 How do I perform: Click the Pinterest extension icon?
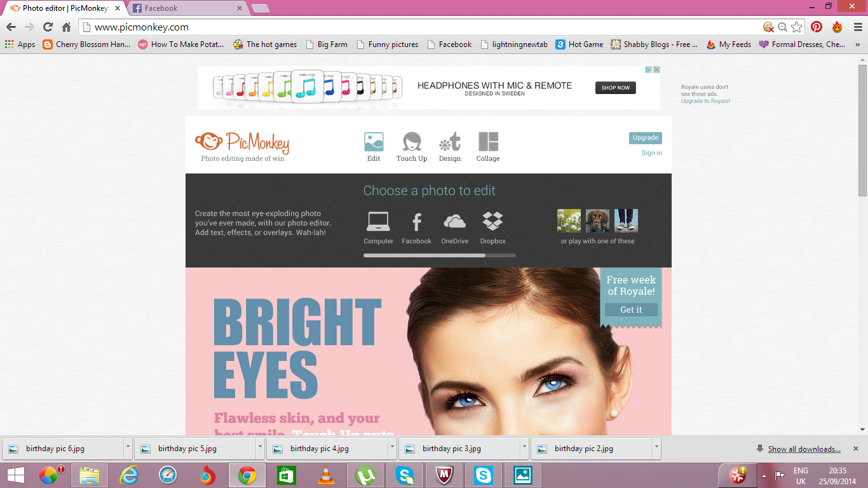(x=817, y=27)
